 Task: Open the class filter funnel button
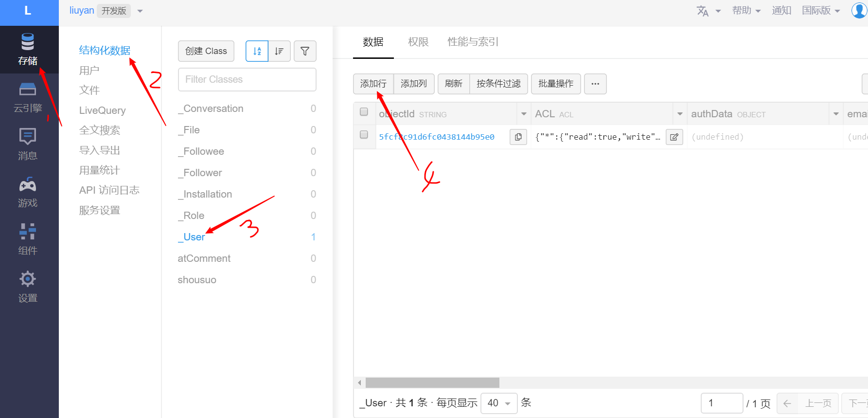coord(305,51)
